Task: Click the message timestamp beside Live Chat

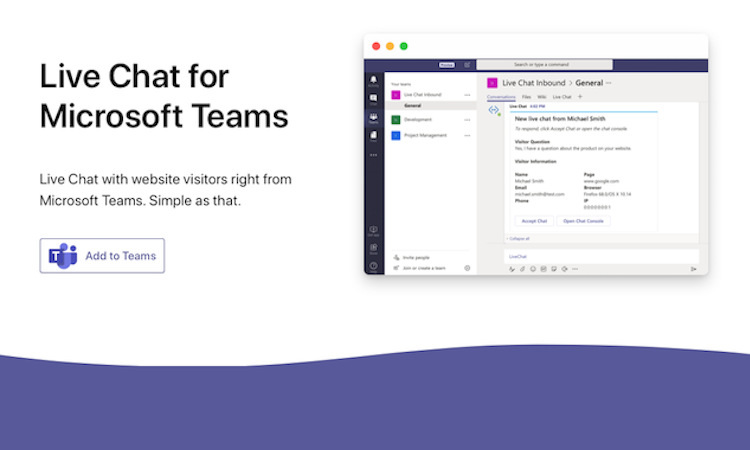Action: click(x=538, y=106)
